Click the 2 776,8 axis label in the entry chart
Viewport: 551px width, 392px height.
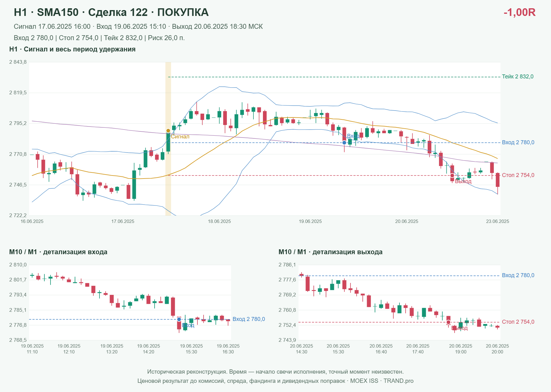point(18,325)
